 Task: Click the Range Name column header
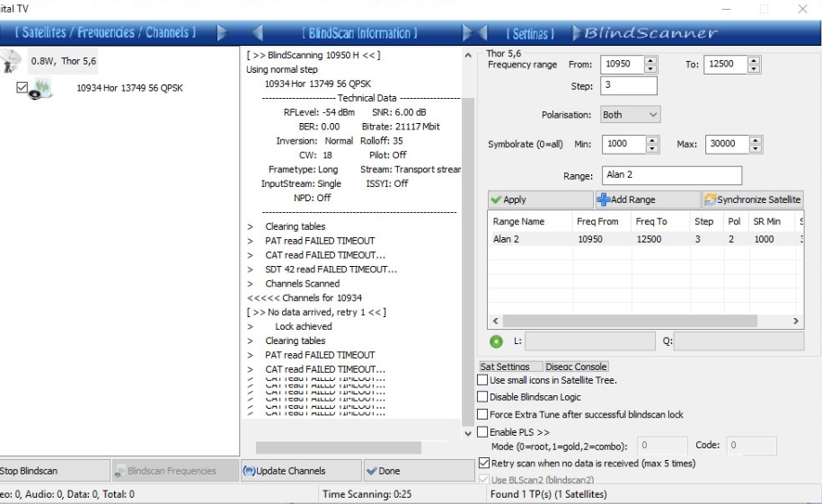(529, 221)
